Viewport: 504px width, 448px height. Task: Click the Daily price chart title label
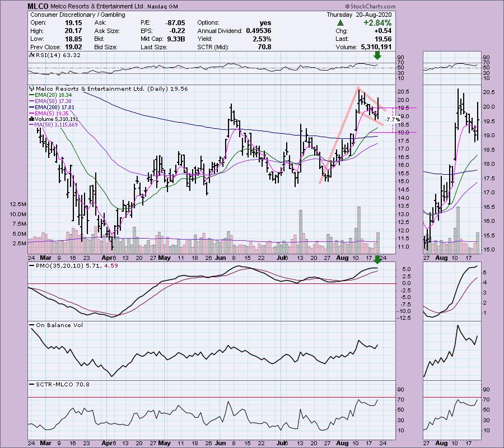[112, 88]
